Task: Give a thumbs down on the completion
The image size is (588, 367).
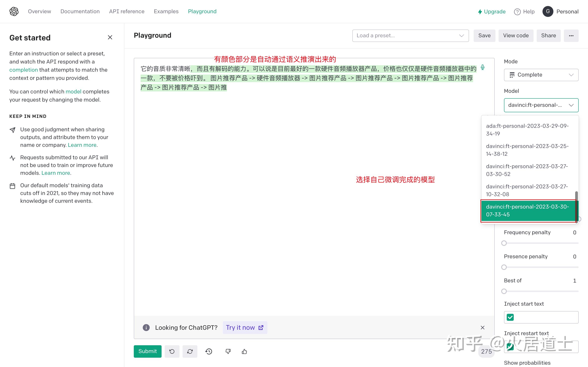Action: (x=228, y=351)
